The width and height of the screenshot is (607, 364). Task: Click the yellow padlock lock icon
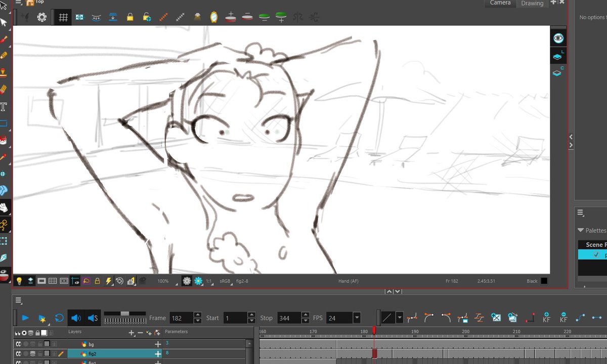130,17
